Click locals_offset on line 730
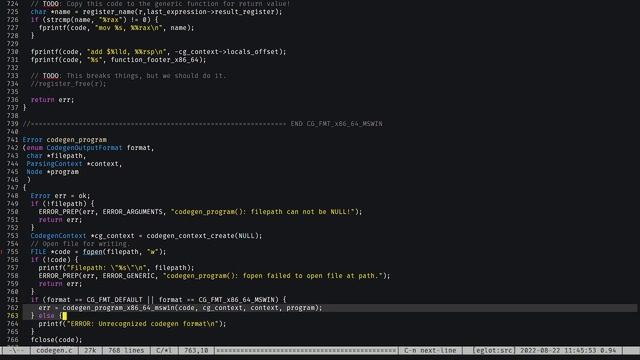The height and width of the screenshot is (360, 640). coord(252,52)
